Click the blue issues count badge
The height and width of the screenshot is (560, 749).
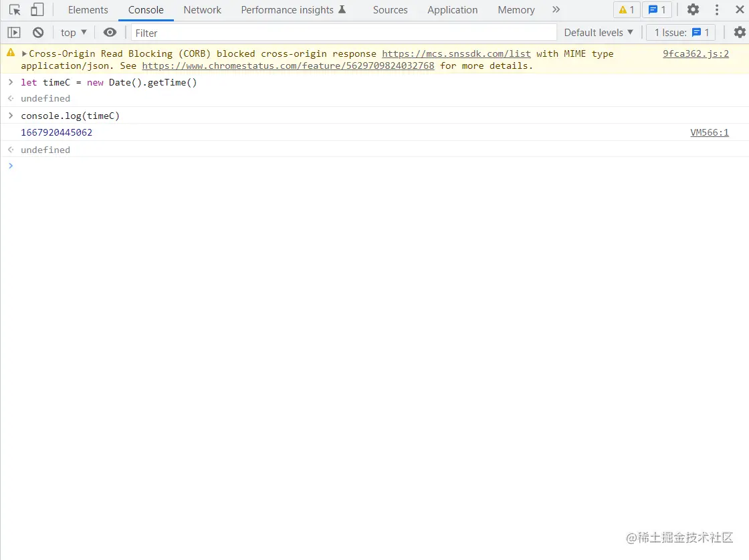click(x=657, y=10)
